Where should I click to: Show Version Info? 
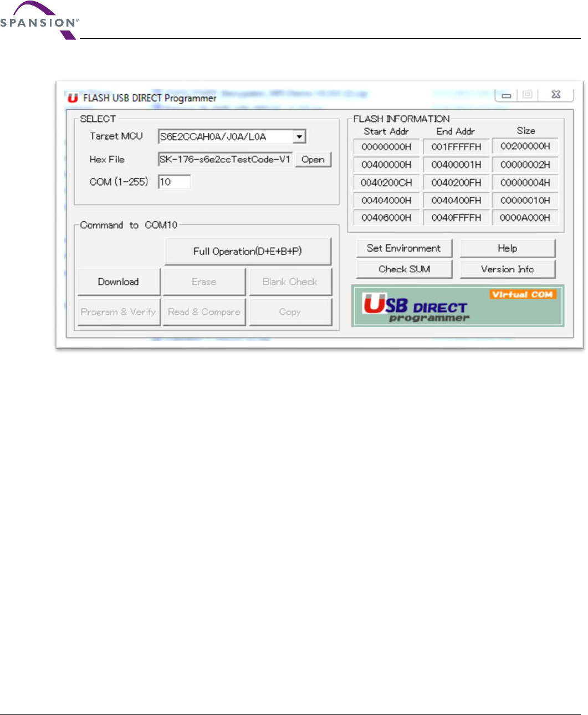tap(508, 269)
